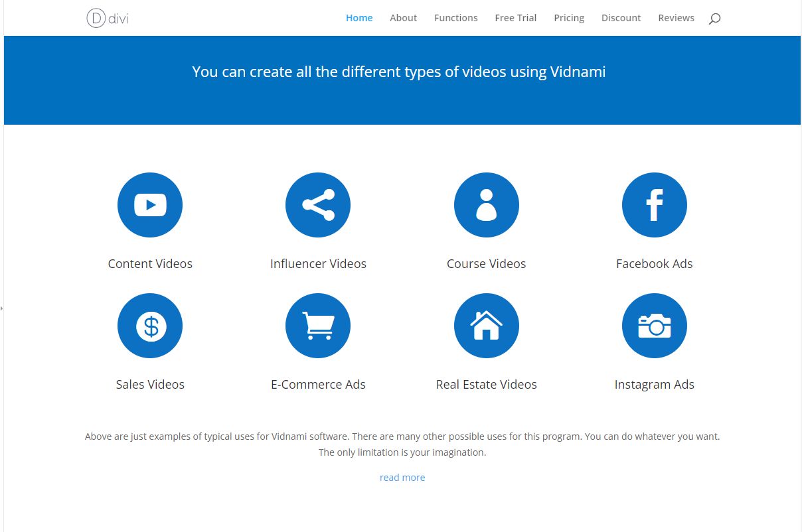
Task: Click the paragraph about typical Vidnami uses
Action: click(402, 444)
